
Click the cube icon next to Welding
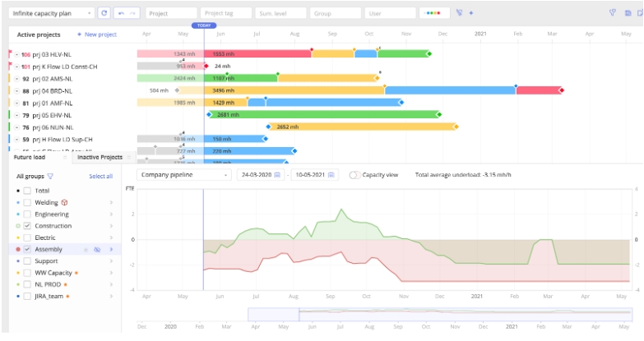tap(64, 202)
